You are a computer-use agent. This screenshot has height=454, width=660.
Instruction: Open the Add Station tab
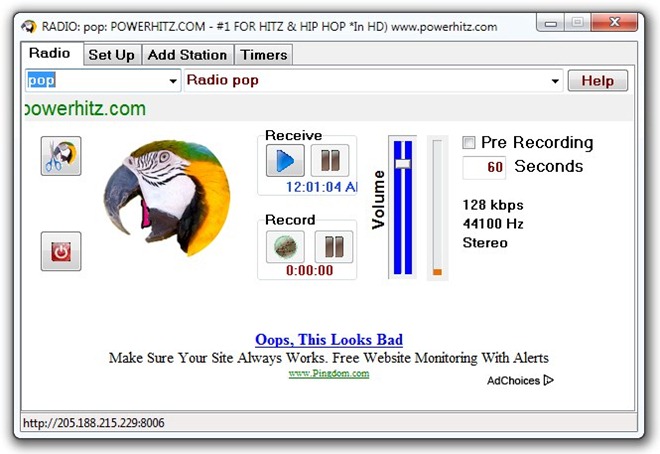187,55
